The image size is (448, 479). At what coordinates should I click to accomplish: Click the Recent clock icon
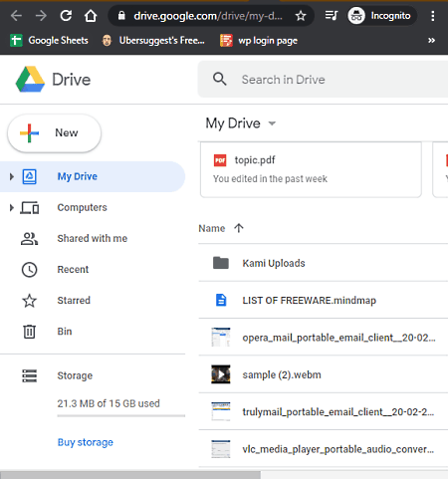pyautogui.click(x=29, y=270)
